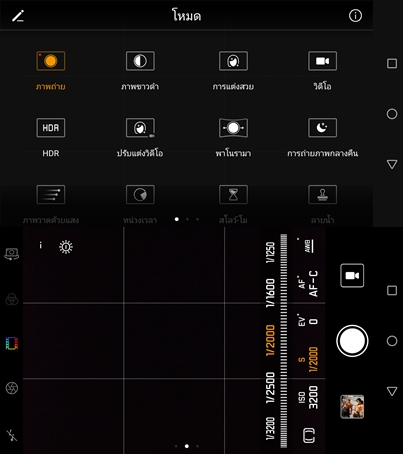Image resolution: width=403 pixels, height=454 pixels.
Task: Select the HDR mode icon
Action: [51, 128]
